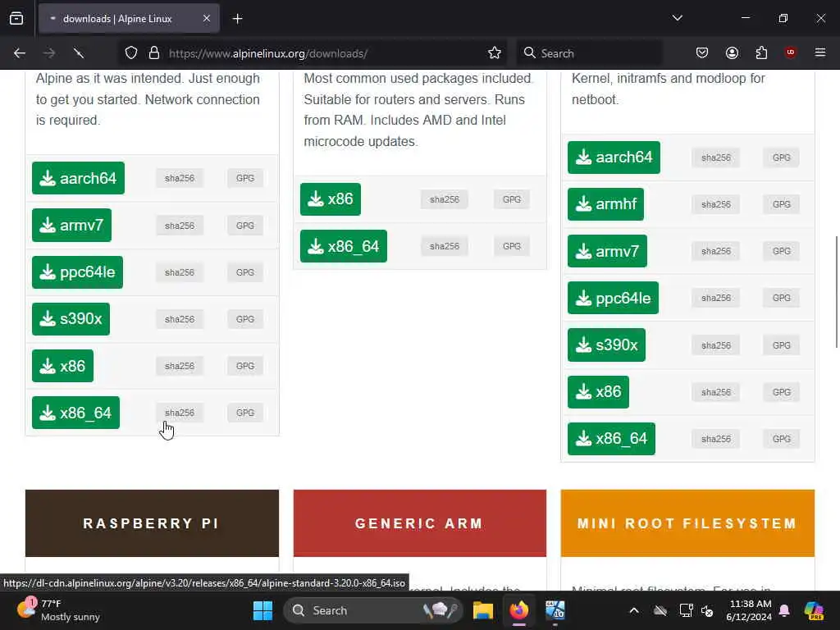This screenshot has width=840, height=630.
Task: Download Standard ppc64le image
Action: (78, 272)
